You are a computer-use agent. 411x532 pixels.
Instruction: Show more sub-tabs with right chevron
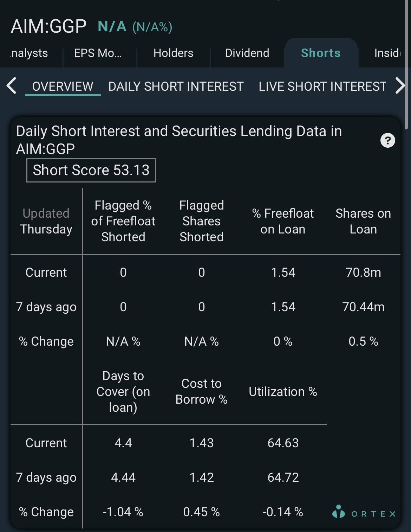[400, 86]
